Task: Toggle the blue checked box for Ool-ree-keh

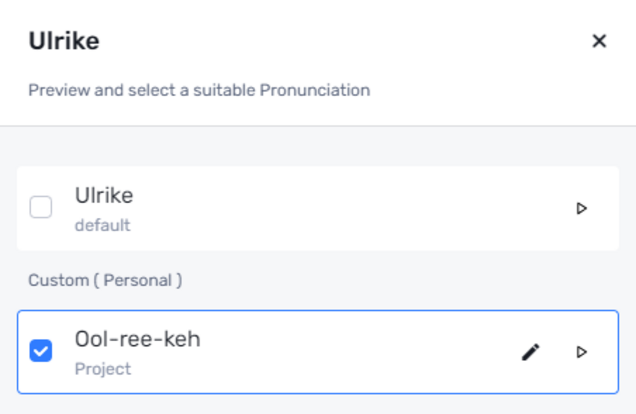Action: (x=41, y=351)
